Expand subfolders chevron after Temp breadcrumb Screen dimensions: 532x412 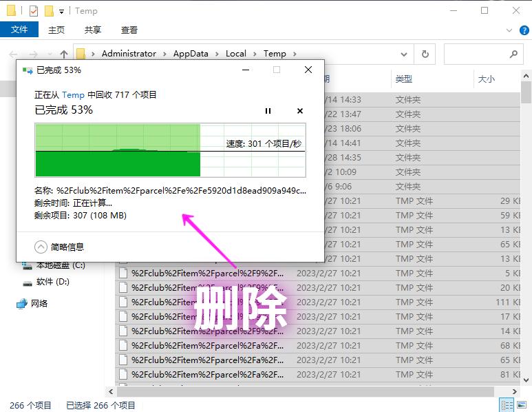[295, 54]
